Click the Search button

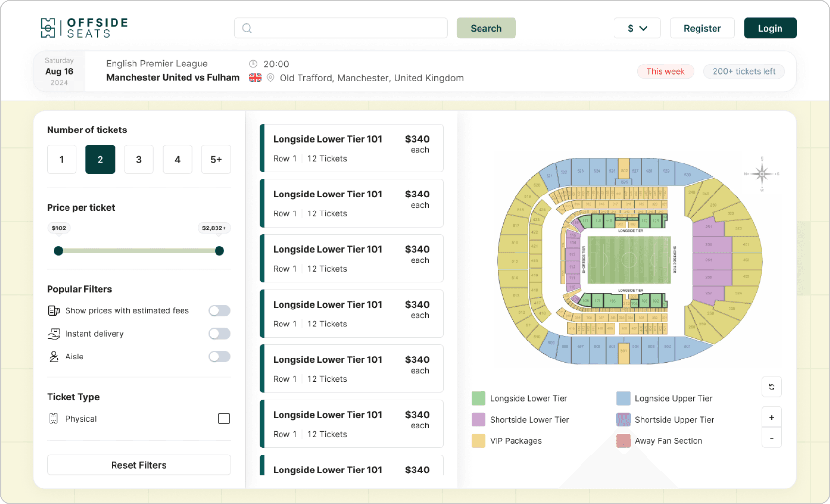486,28
